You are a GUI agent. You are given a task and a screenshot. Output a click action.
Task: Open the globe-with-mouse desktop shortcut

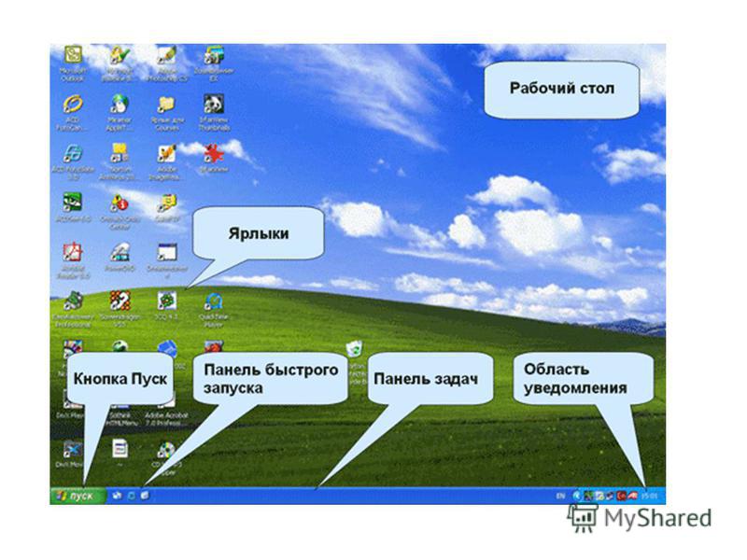pos(120,104)
